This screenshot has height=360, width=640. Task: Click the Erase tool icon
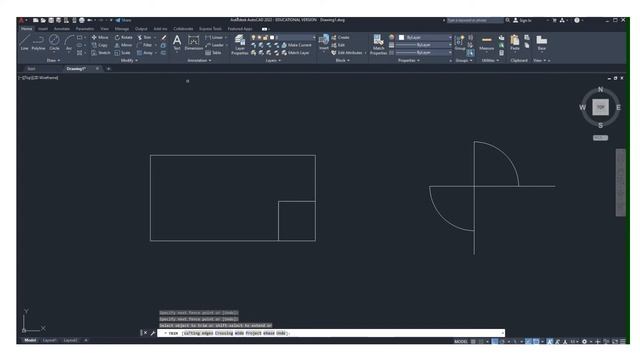[164, 37]
